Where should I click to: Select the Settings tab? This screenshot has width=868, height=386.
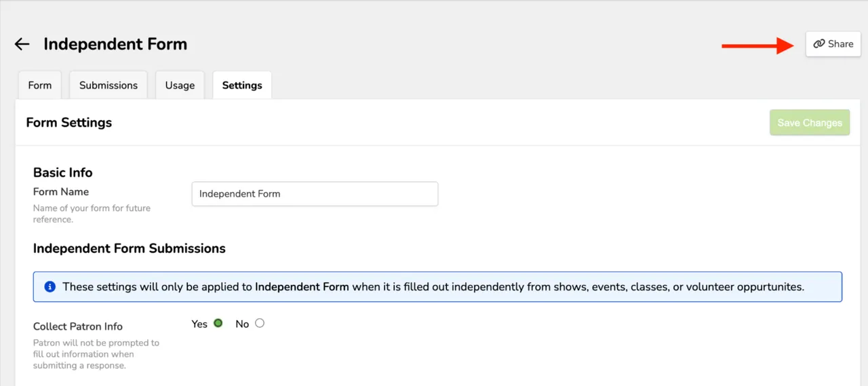click(x=242, y=85)
